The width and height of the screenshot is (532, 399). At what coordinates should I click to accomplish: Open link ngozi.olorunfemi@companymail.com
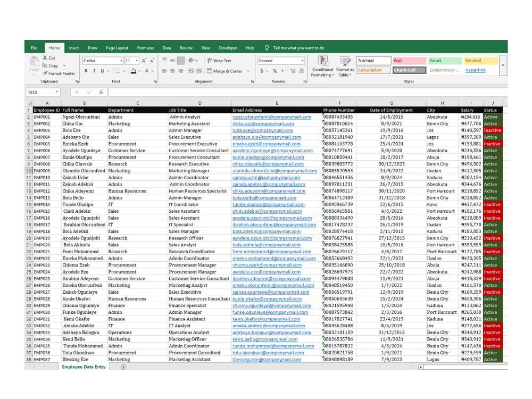coord(272,117)
